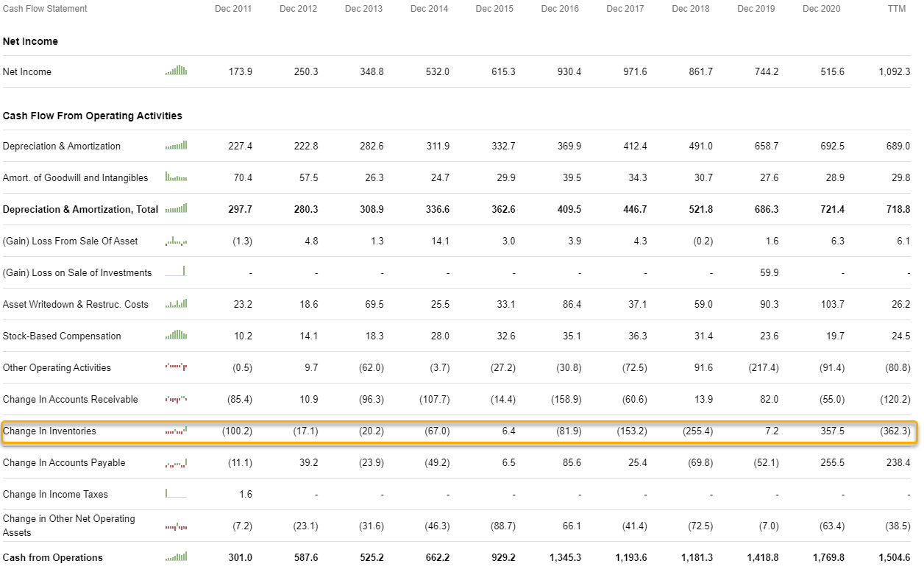Select the Net Income TTM value 1,092.3
This screenshot has width=924, height=572.
click(894, 71)
